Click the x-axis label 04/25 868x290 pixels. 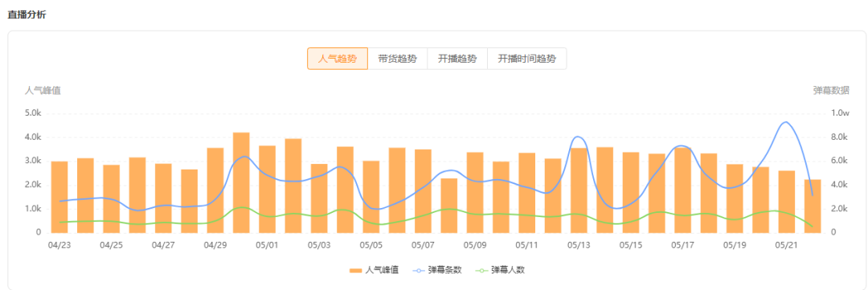(111, 245)
